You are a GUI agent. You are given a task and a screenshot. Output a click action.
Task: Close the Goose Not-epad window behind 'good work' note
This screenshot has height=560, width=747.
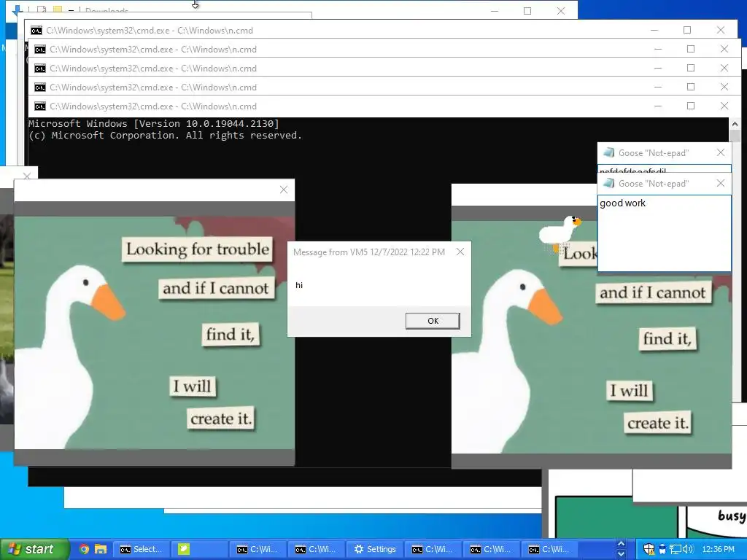click(x=721, y=153)
